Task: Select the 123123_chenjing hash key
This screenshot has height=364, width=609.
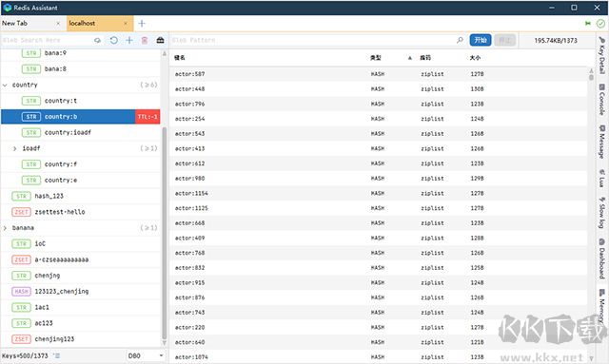Action: coord(80,292)
